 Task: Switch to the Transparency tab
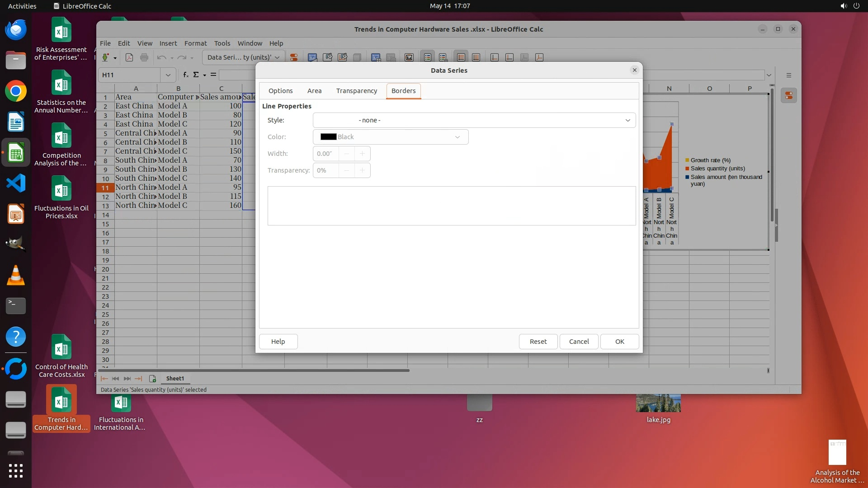(356, 91)
